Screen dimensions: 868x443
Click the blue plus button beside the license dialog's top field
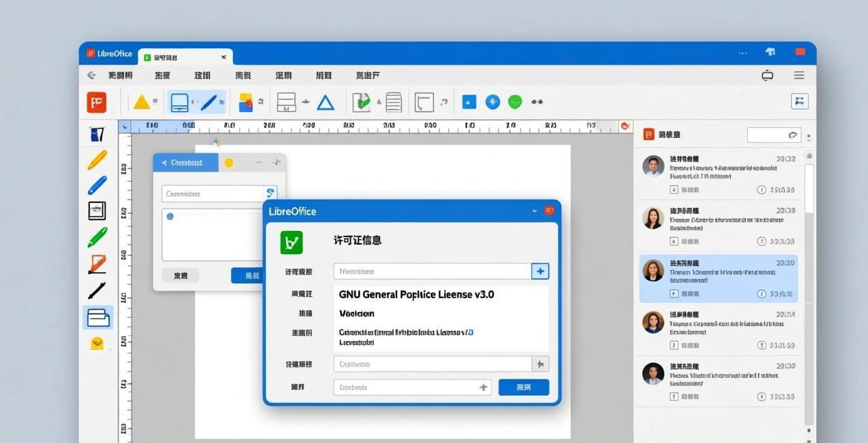tap(540, 271)
